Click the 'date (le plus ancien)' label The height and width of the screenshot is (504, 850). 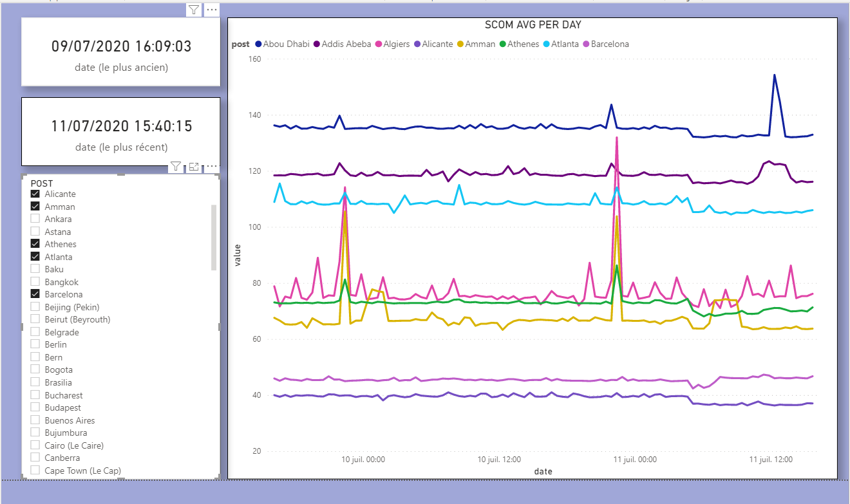121,68
